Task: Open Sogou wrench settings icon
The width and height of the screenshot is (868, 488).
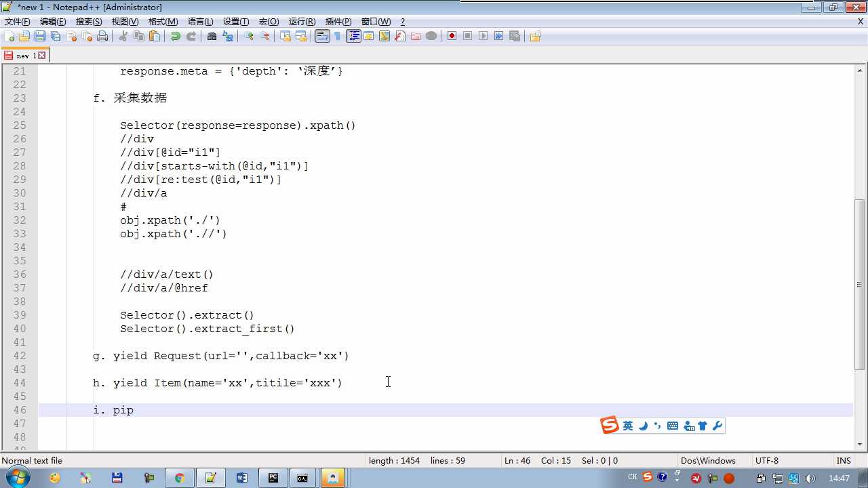Action: point(717,426)
